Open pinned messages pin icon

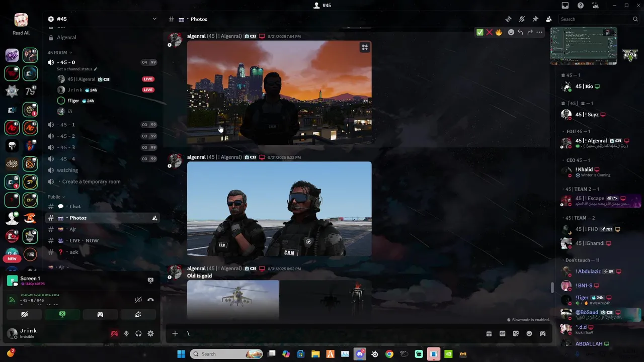pos(535,19)
